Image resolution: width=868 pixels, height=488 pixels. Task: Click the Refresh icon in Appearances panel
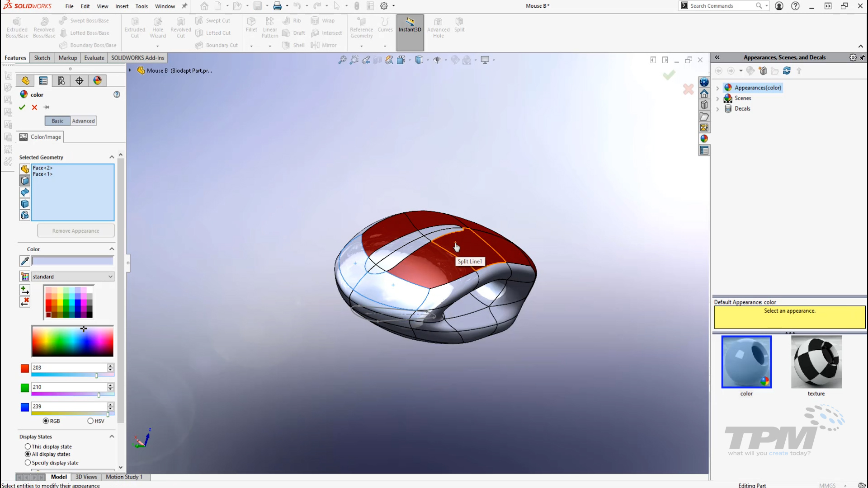[787, 71]
